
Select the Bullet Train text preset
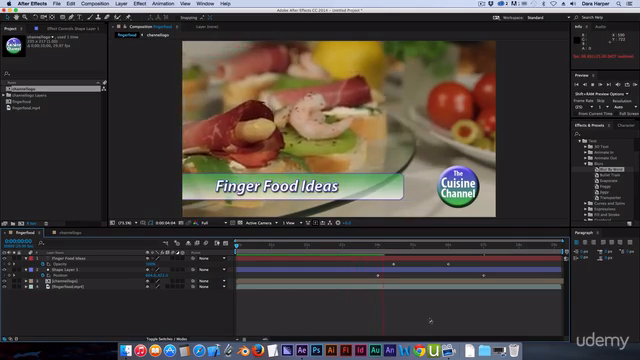[x=609, y=175]
